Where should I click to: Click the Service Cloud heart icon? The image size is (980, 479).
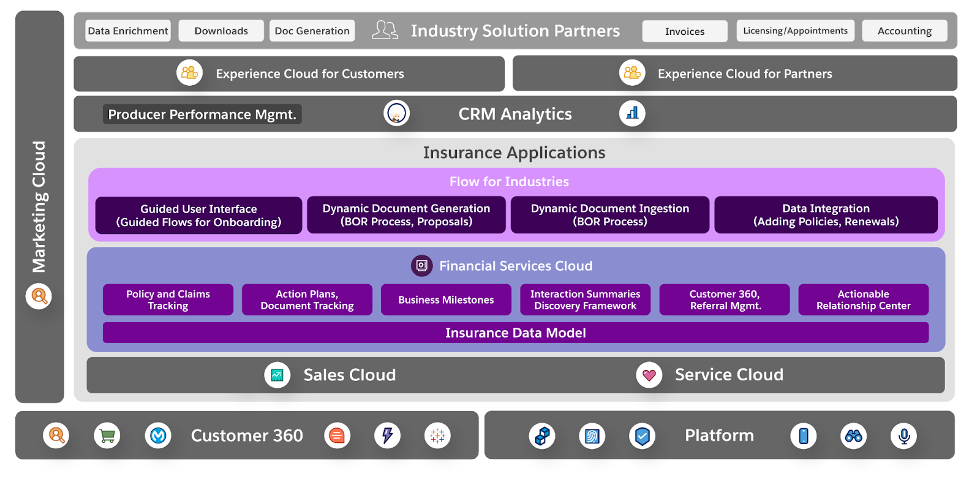coord(649,375)
